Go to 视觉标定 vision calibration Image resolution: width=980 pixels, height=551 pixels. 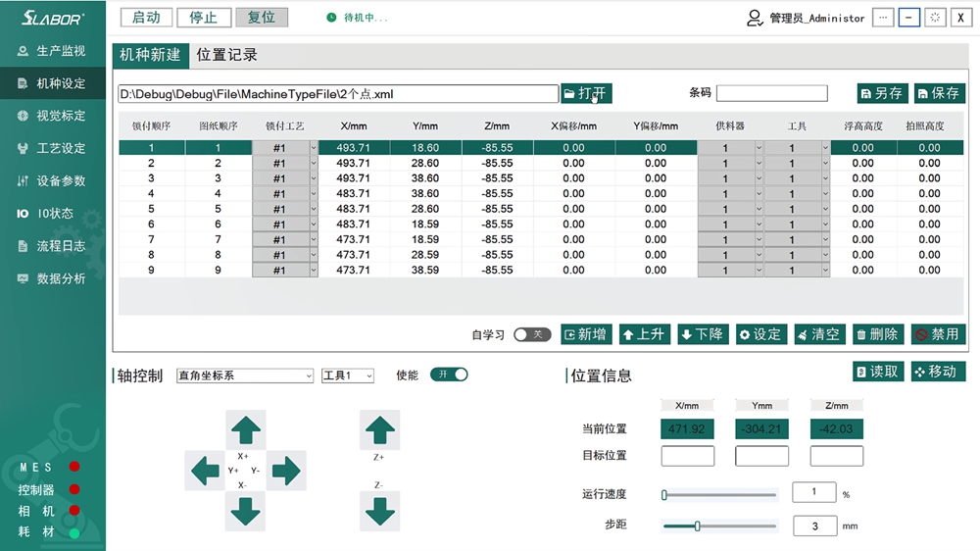coord(53,116)
